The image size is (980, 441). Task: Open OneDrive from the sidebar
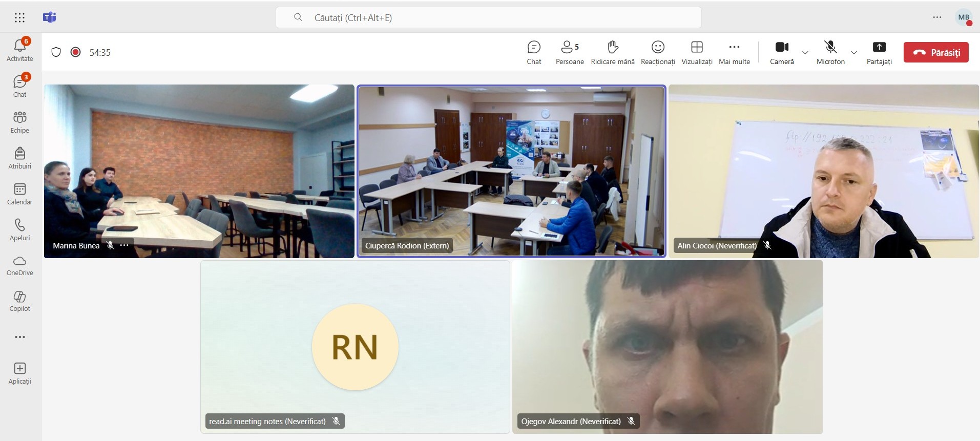pyautogui.click(x=19, y=265)
